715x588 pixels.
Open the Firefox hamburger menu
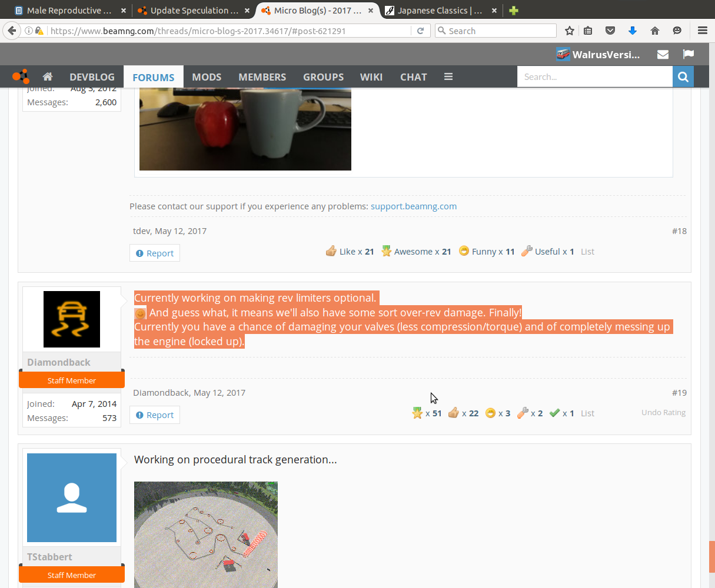click(702, 31)
